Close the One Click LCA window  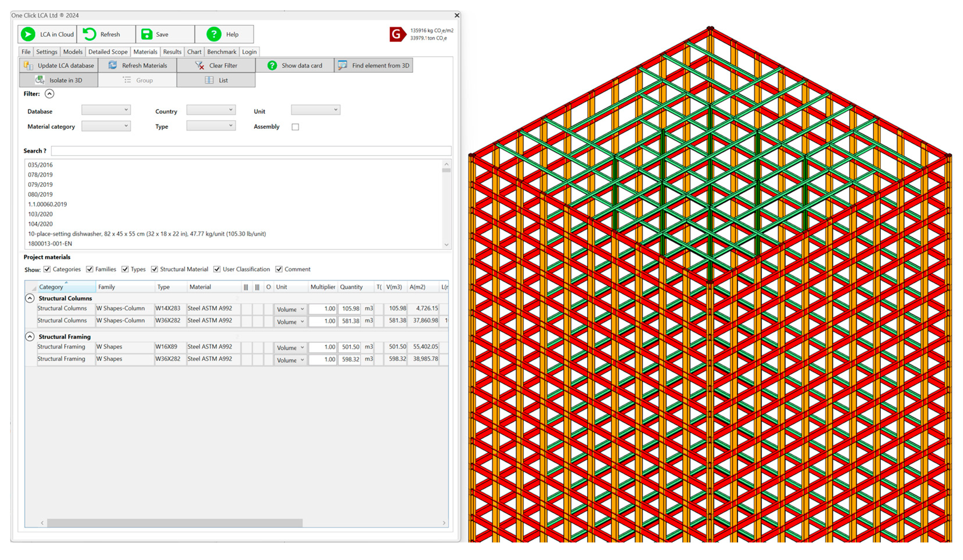click(x=457, y=15)
